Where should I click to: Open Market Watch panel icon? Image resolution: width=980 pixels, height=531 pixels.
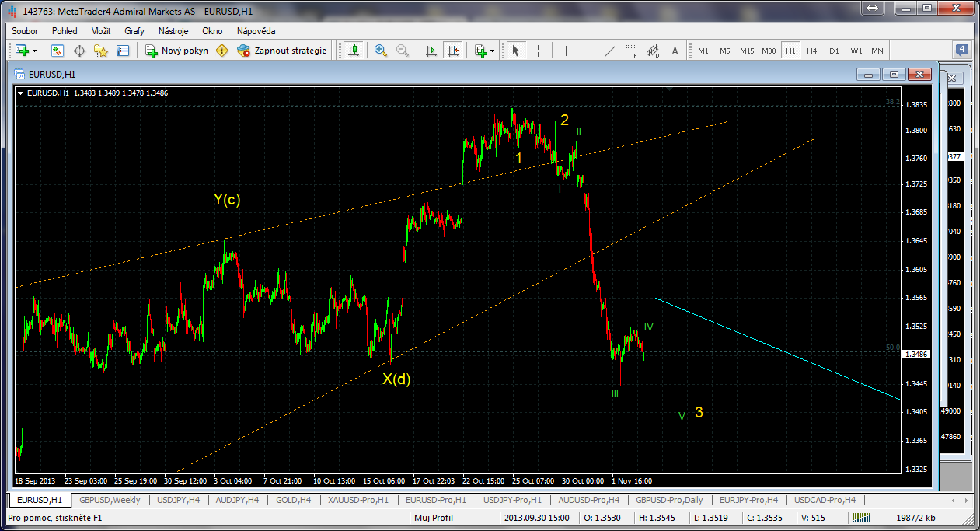pos(58,51)
